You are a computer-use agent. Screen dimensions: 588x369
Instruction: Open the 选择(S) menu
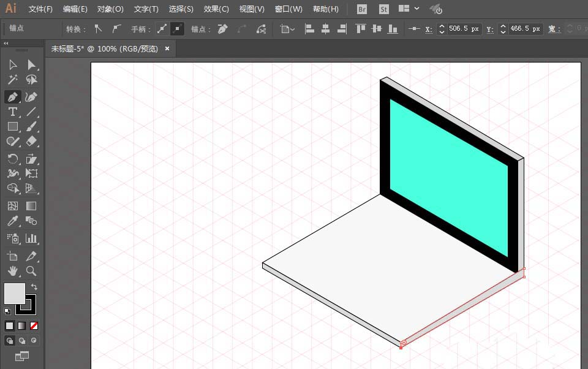(x=181, y=9)
